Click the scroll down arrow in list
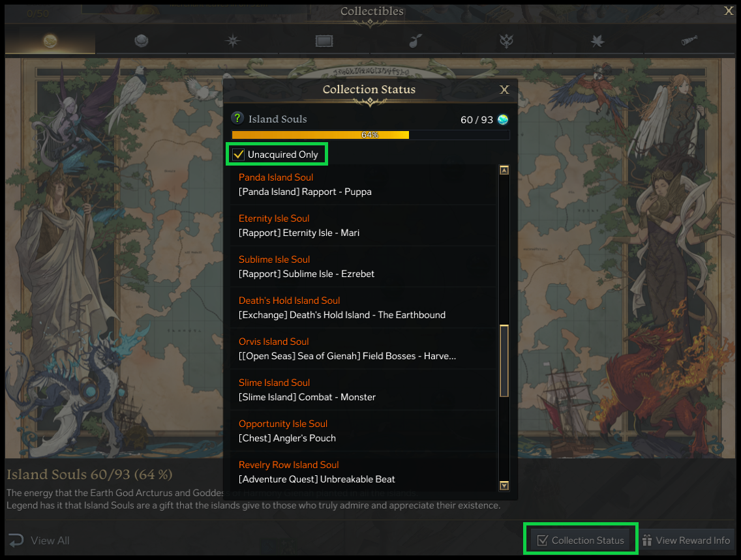Screen dimensions: 741x560 (504, 486)
